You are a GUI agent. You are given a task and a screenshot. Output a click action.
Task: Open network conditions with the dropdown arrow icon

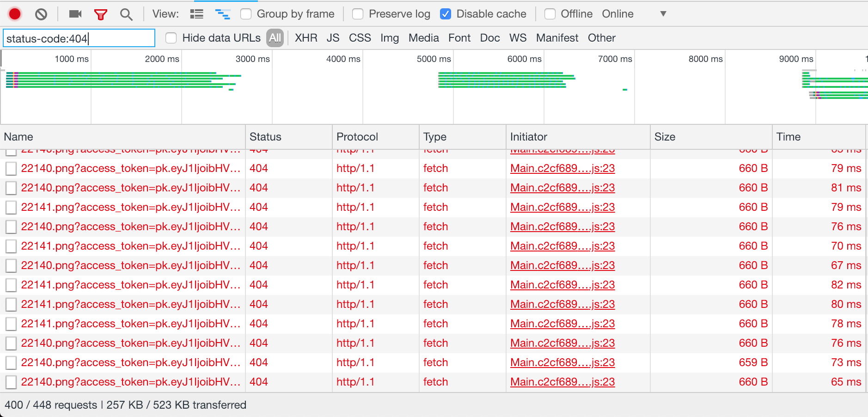[x=663, y=14]
